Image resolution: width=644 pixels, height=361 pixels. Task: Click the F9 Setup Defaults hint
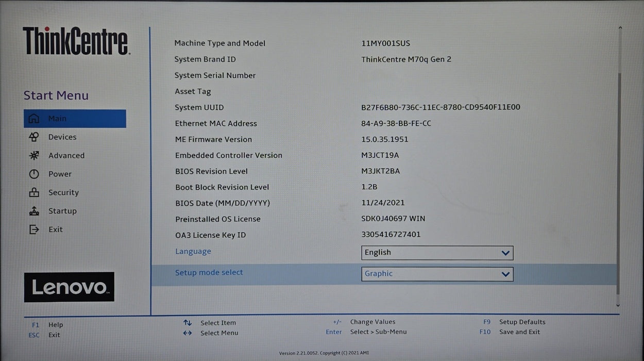pyautogui.click(x=514, y=322)
